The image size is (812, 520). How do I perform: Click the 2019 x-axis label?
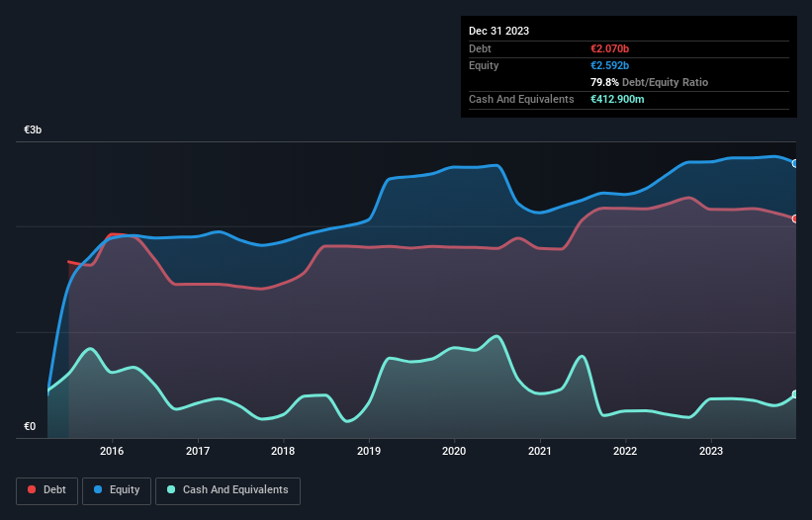click(x=369, y=451)
